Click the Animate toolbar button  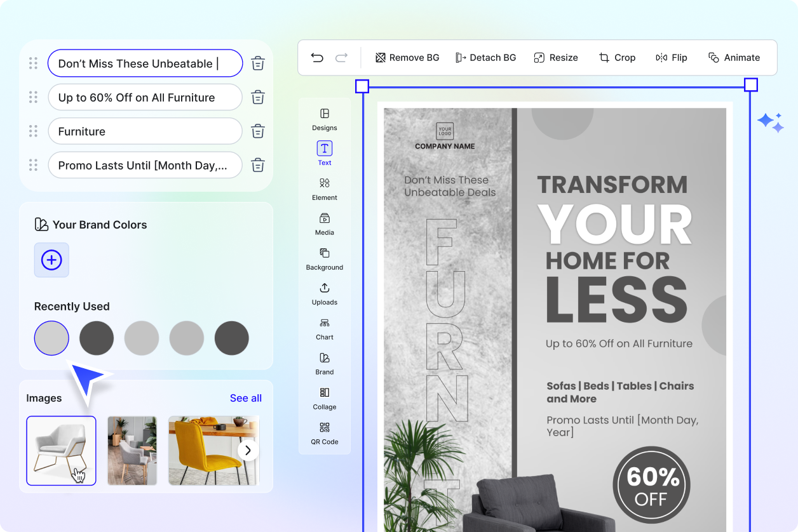734,58
